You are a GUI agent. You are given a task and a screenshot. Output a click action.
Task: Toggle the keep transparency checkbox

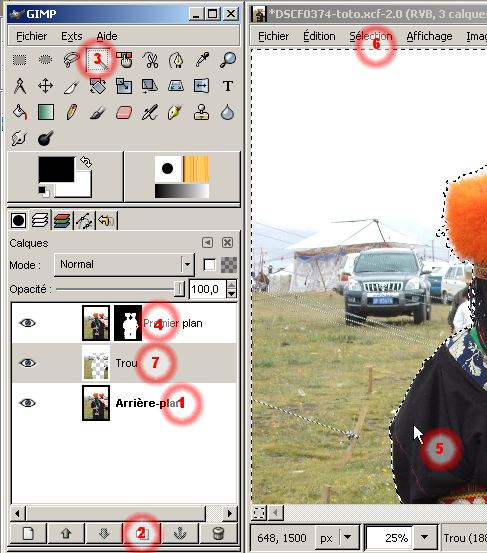pyautogui.click(x=209, y=265)
